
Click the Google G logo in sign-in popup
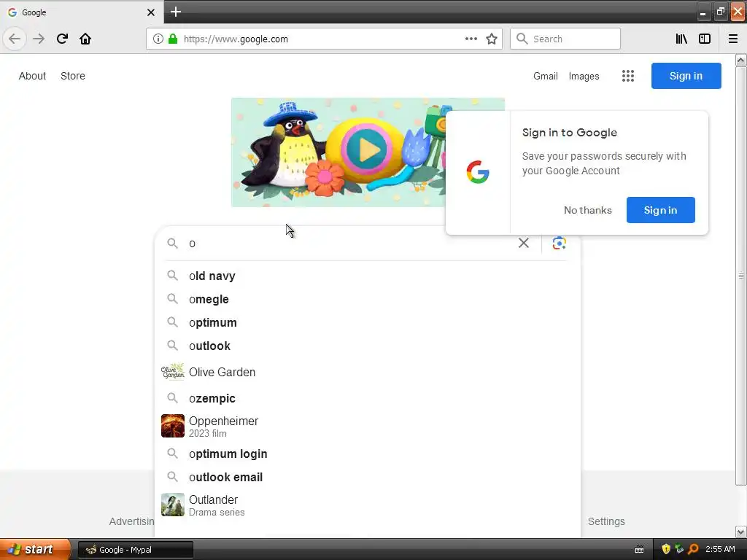click(x=478, y=172)
